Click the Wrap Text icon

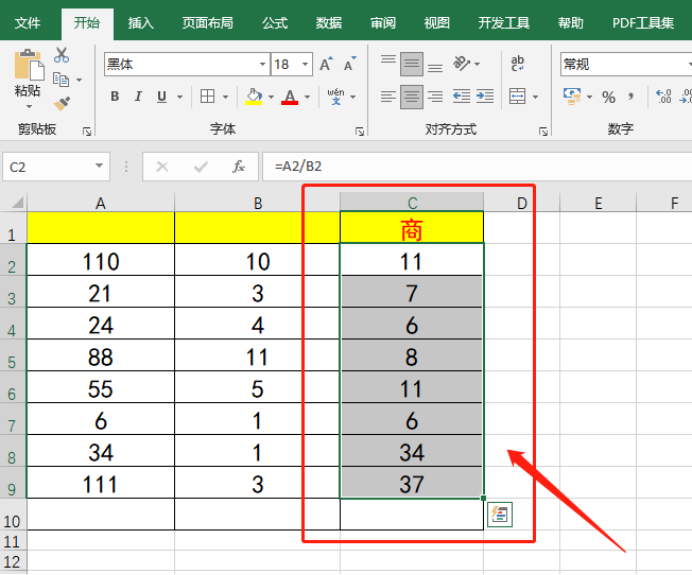pyautogui.click(x=517, y=64)
